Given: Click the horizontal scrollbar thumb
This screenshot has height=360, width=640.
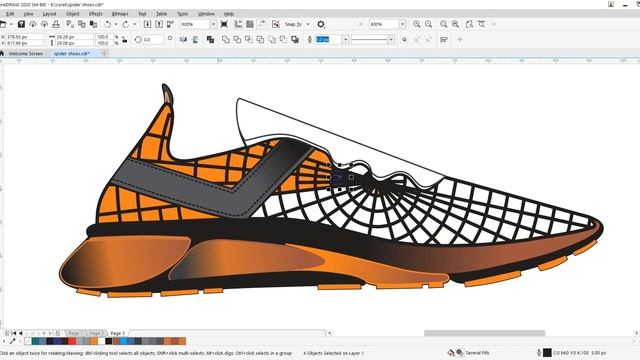Looking at the screenshot, I should (484, 333).
